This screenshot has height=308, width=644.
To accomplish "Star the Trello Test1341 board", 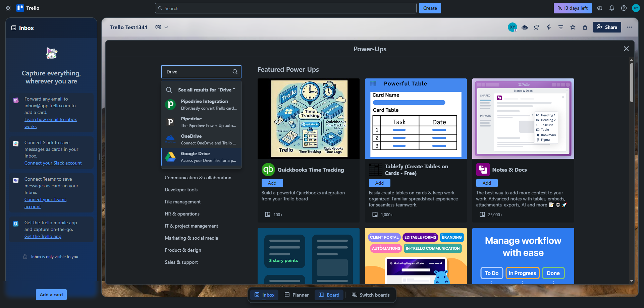I will click(573, 27).
